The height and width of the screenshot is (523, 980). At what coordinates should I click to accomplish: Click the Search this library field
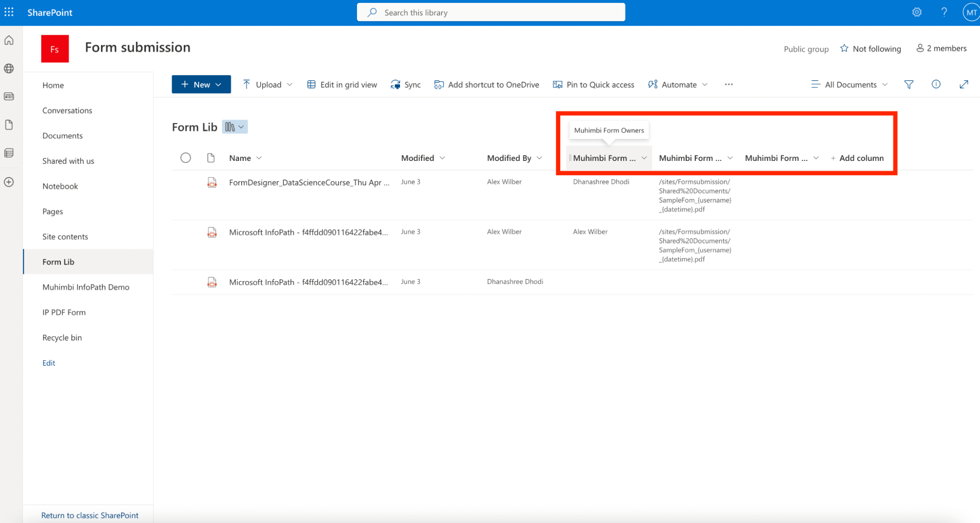tap(490, 12)
